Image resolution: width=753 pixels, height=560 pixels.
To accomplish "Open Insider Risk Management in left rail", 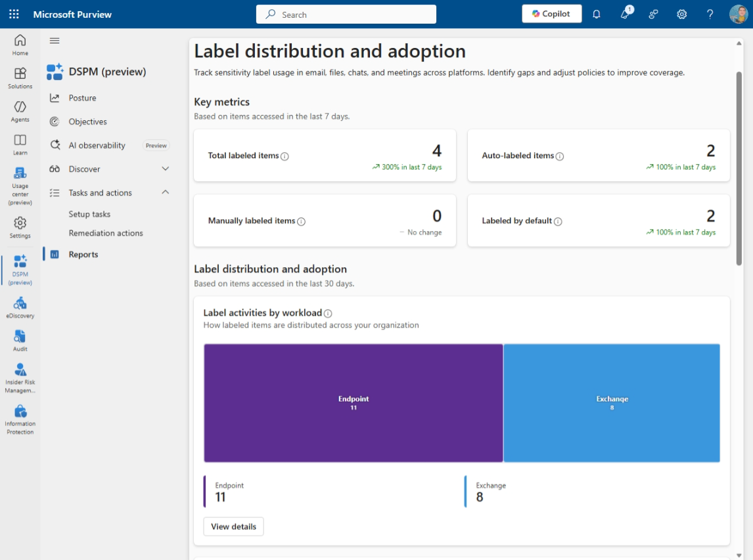I will click(x=20, y=377).
